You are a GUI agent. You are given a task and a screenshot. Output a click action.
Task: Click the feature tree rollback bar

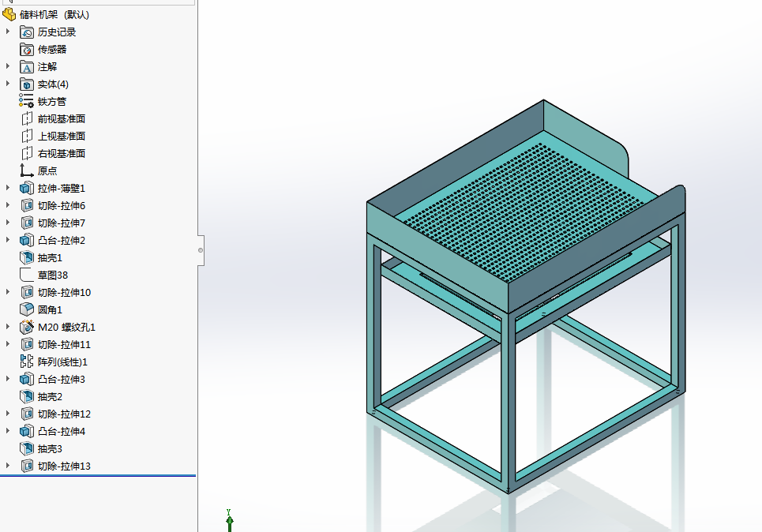tap(98, 476)
